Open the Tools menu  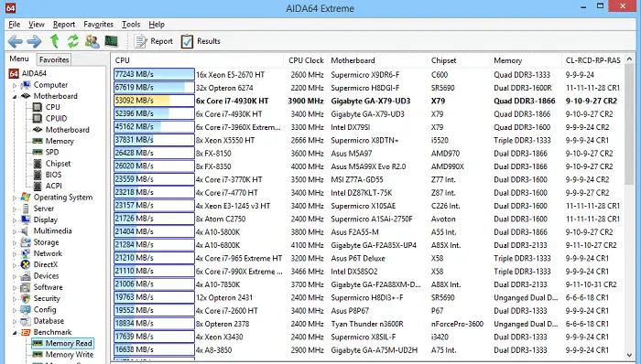131,25
